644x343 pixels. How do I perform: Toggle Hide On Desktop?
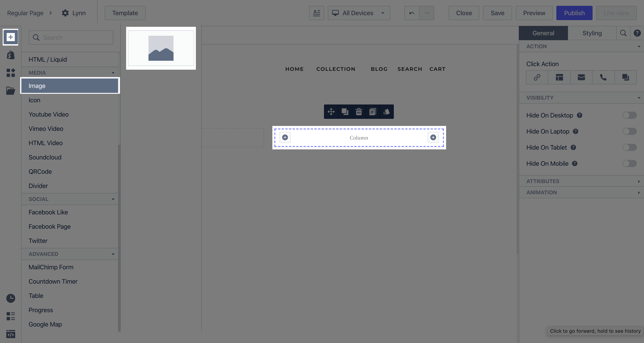(629, 115)
